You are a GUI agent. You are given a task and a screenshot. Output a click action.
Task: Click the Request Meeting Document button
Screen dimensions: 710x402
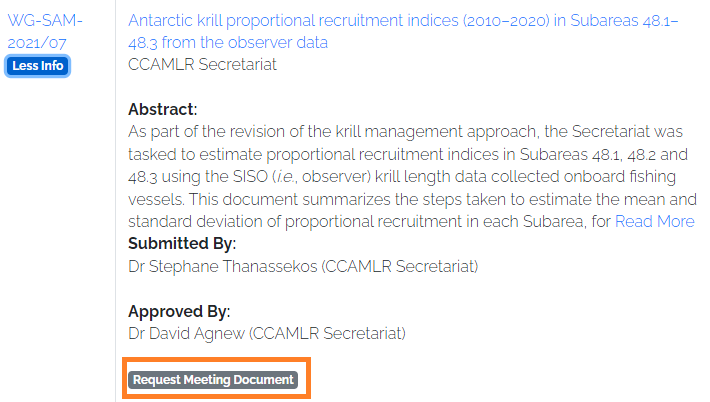213,379
